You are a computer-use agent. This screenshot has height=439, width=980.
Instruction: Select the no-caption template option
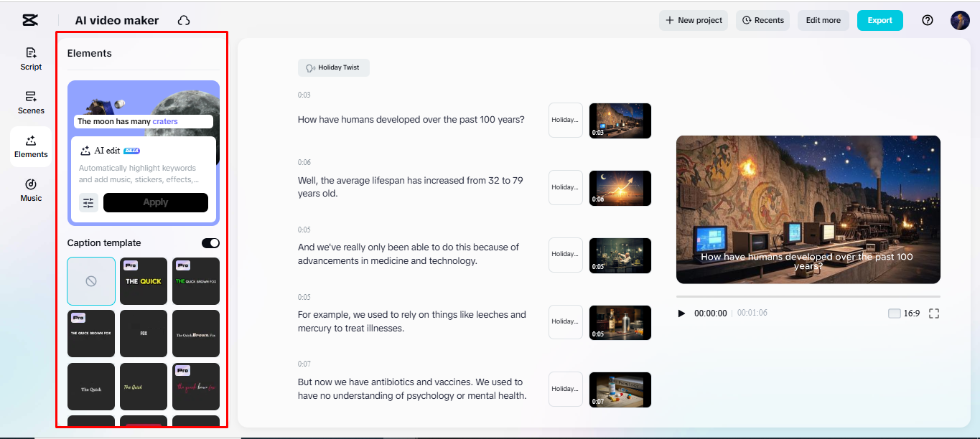click(91, 281)
